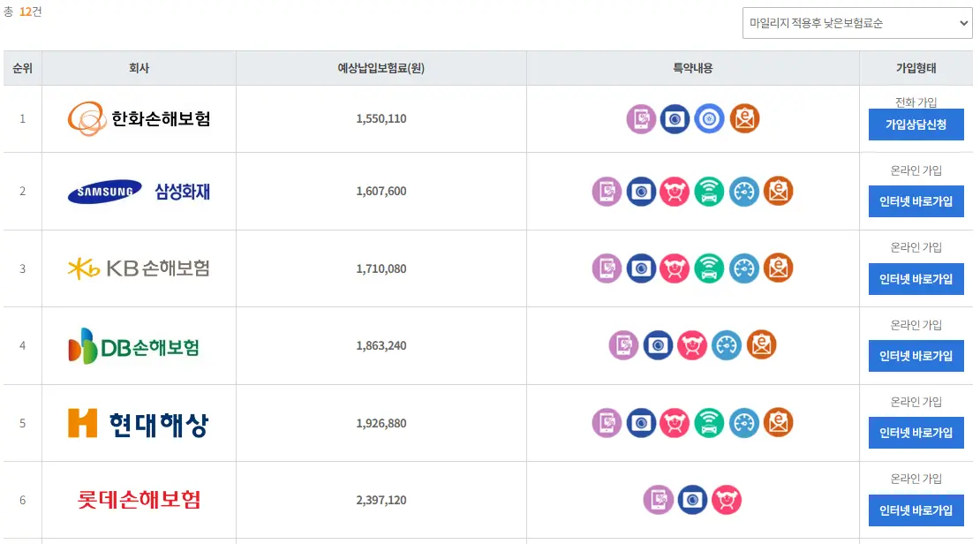Click the mileage gauge icon in the KB손해보험 row
Image resolution: width=980 pixels, height=544 pixels.
(743, 268)
